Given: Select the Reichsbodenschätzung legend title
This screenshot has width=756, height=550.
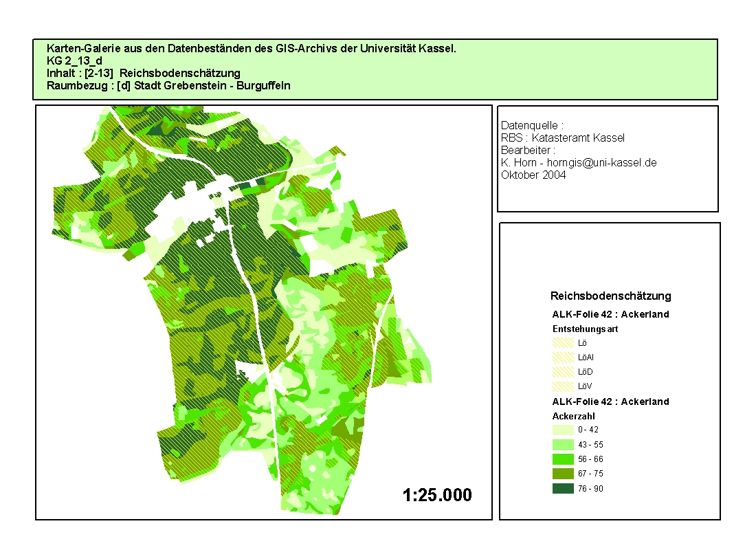Looking at the screenshot, I should pyautogui.click(x=610, y=296).
